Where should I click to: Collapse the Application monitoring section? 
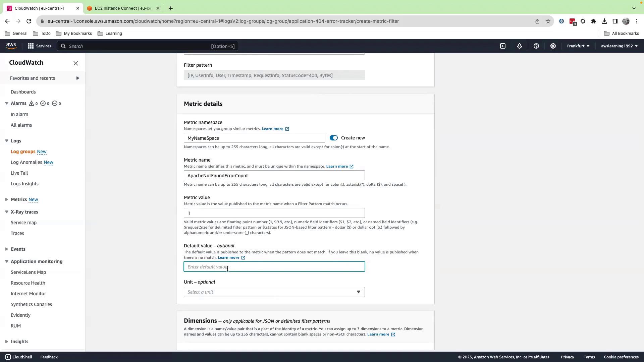coord(7,261)
